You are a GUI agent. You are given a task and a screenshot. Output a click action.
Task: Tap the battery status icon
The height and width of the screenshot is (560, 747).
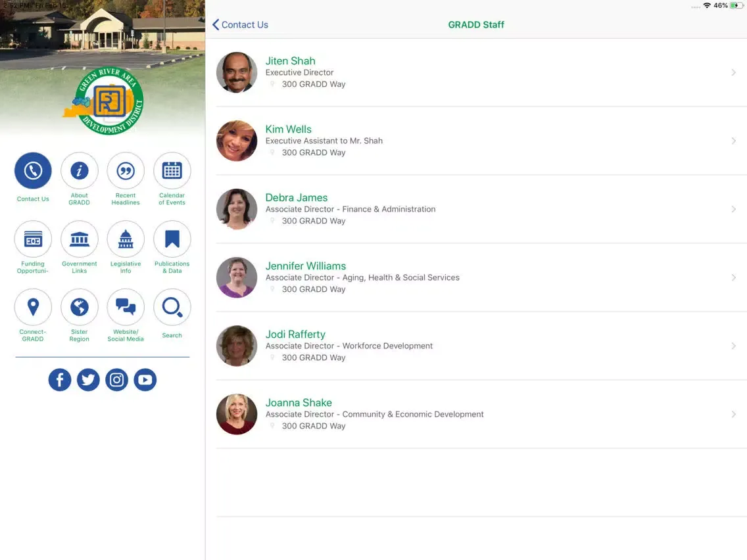pos(736,6)
